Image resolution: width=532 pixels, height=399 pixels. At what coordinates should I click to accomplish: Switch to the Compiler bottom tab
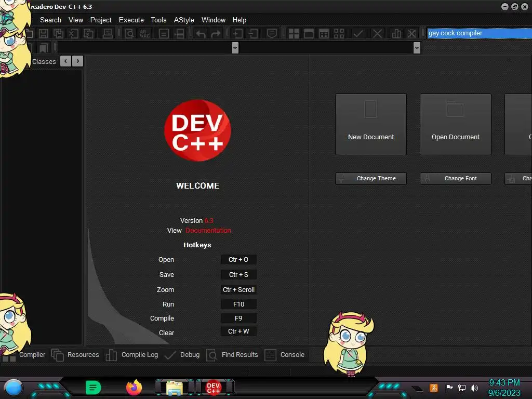click(32, 354)
